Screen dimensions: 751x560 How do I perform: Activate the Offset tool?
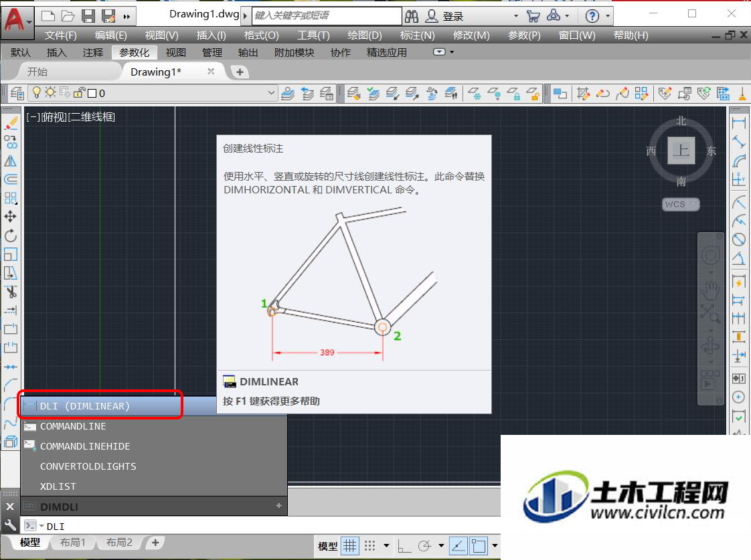11,179
